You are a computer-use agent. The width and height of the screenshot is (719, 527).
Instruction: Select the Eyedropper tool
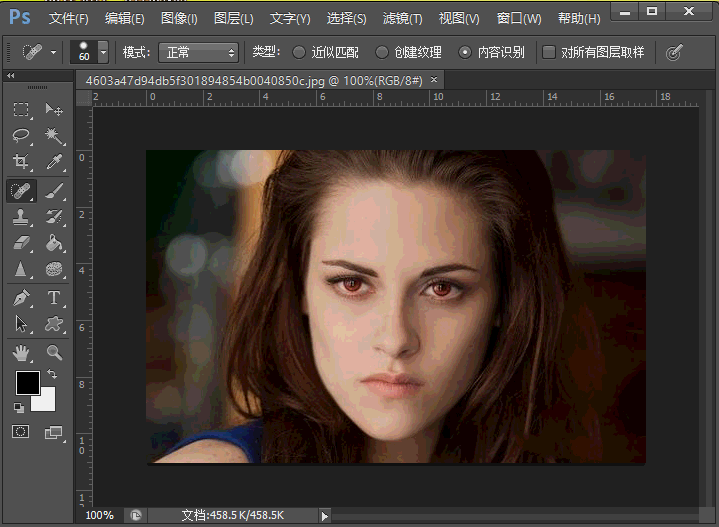tap(54, 161)
